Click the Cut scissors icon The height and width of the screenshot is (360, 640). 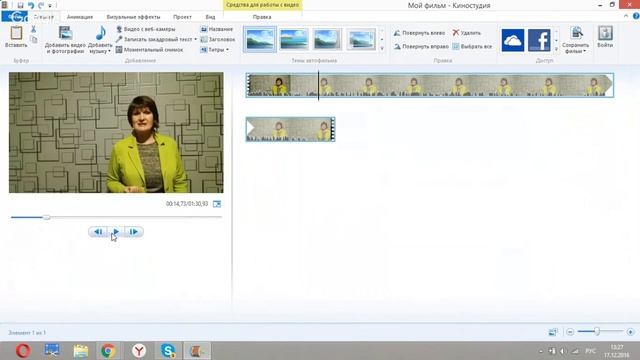[33, 29]
